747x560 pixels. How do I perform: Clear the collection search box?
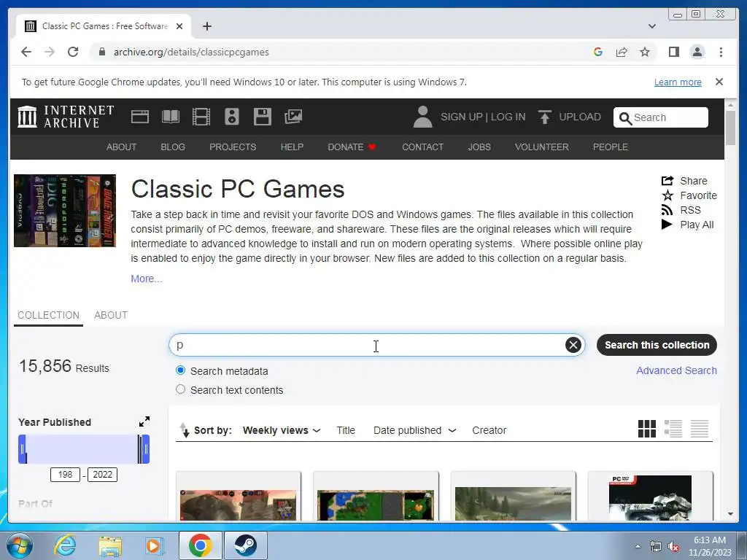[573, 345]
